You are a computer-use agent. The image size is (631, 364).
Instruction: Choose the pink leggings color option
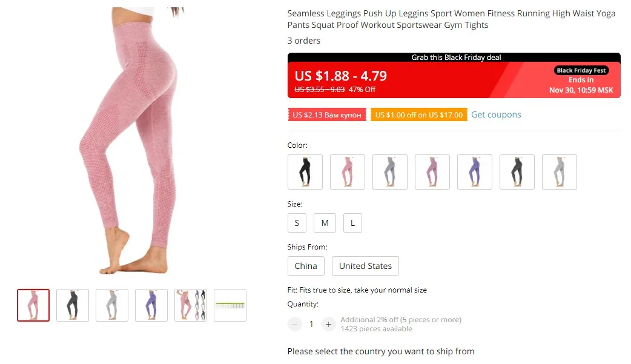[348, 172]
